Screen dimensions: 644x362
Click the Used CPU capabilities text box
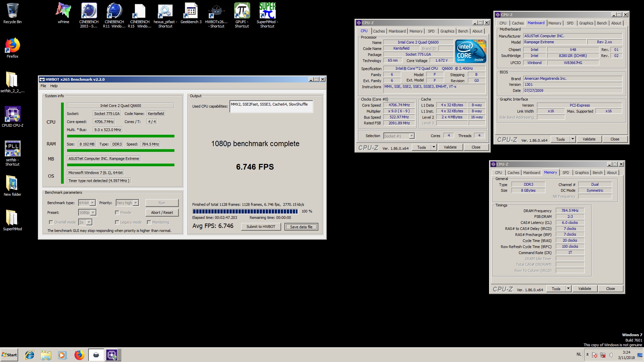[271, 107]
